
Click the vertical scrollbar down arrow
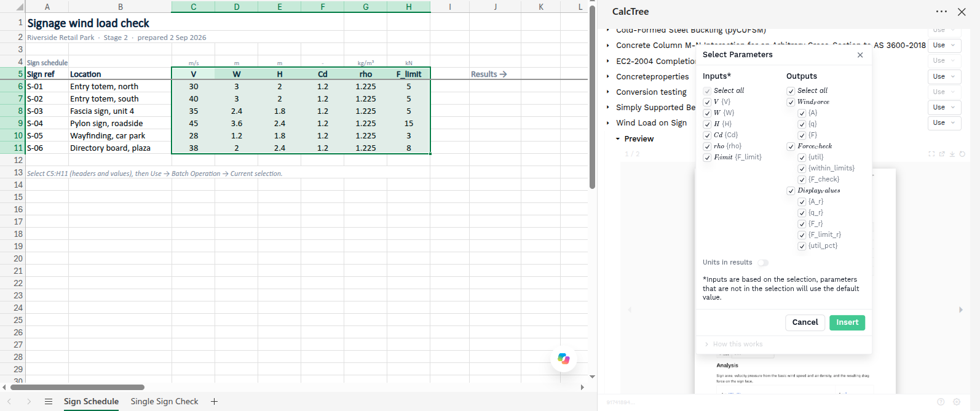coord(592,377)
